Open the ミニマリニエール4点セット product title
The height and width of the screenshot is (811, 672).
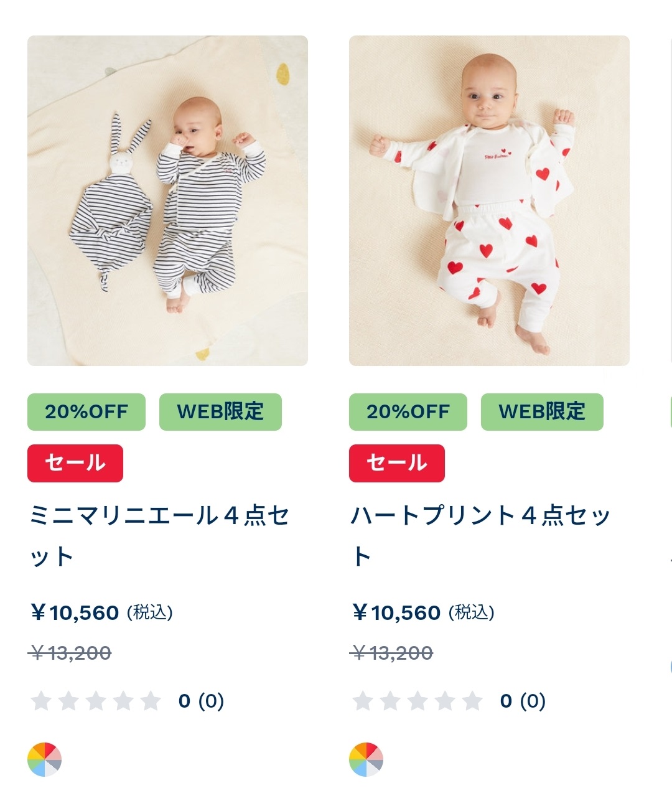pos(159,535)
